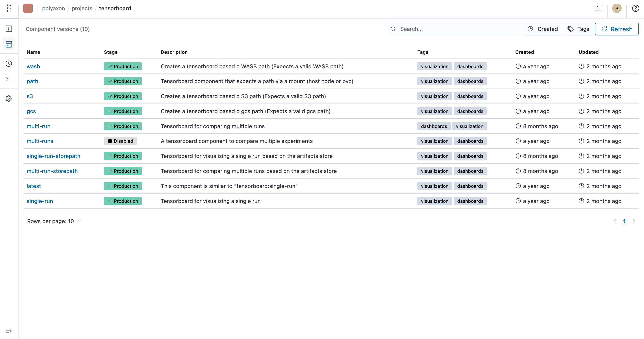Click visualization tag in gcs row
The height and width of the screenshot is (339, 644).
(435, 111)
